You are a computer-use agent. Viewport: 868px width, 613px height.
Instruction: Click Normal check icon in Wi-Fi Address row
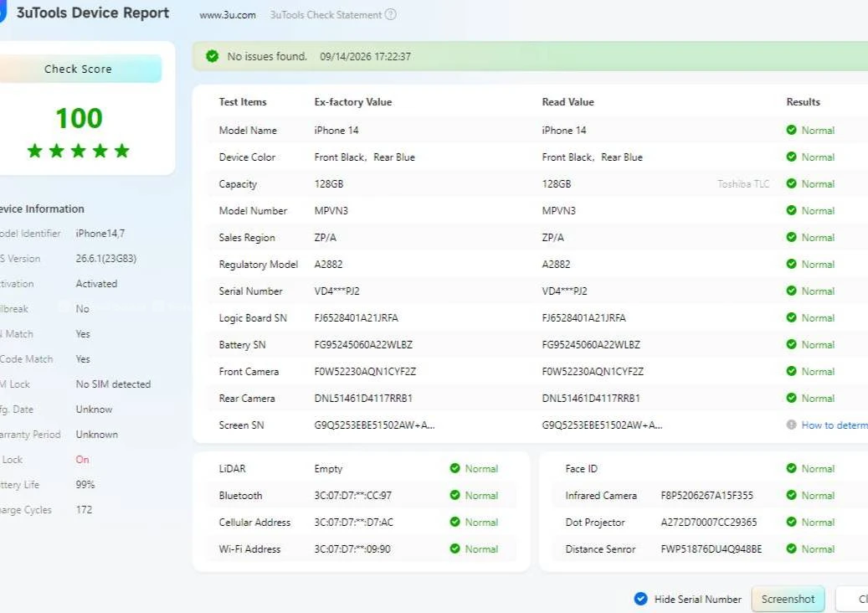tap(455, 549)
